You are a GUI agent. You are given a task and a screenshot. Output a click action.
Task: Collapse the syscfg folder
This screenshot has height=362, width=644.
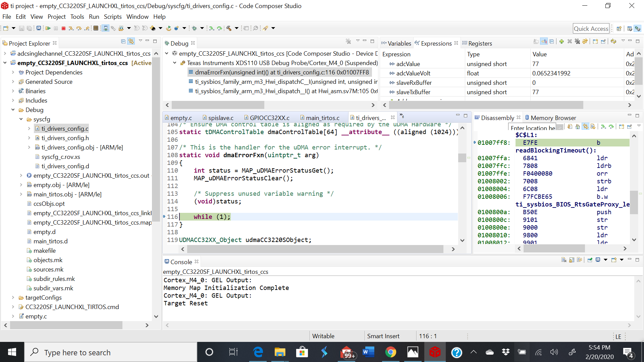tap(21, 119)
